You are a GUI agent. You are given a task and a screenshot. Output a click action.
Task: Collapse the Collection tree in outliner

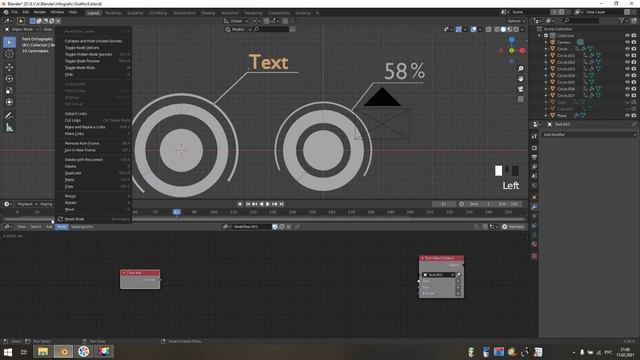coord(540,36)
